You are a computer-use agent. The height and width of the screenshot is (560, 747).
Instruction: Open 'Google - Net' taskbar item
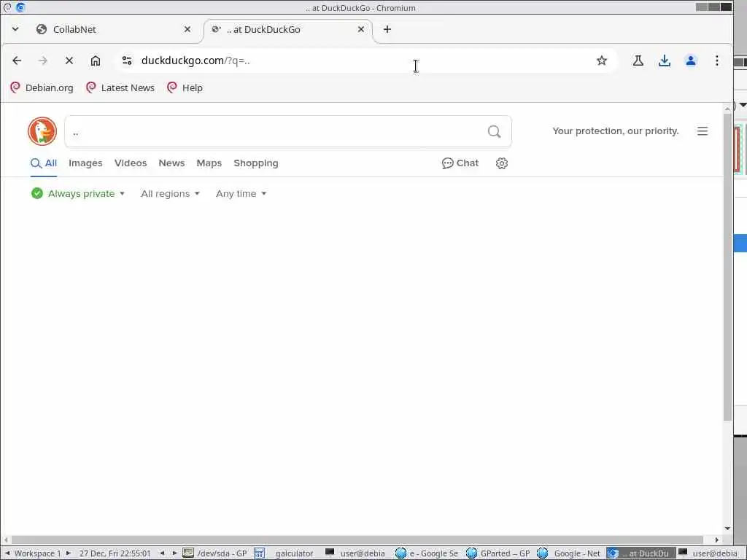pos(569,553)
